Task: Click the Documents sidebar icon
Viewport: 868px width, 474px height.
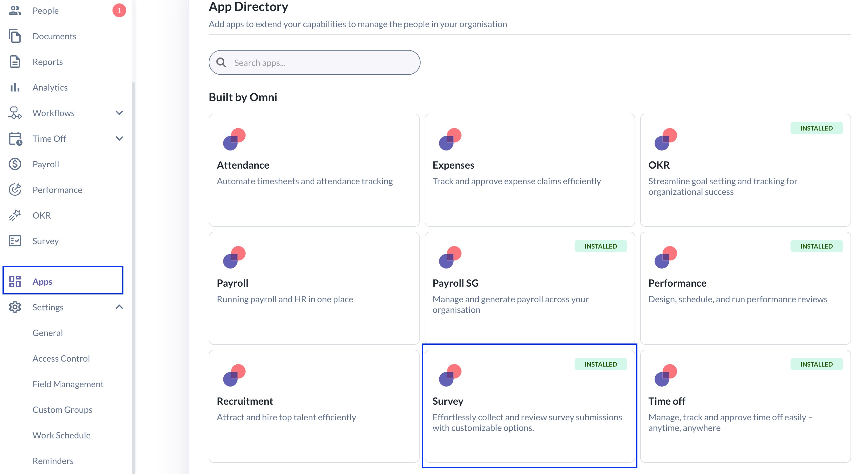Action: [x=15, y=36]
